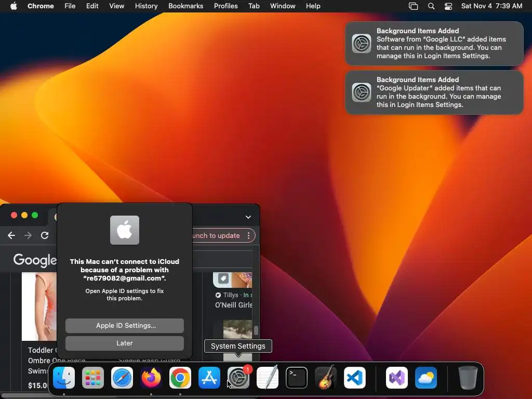Open the Edit menu
This screenshot has width=532, height=399.
tap(92, 6)
